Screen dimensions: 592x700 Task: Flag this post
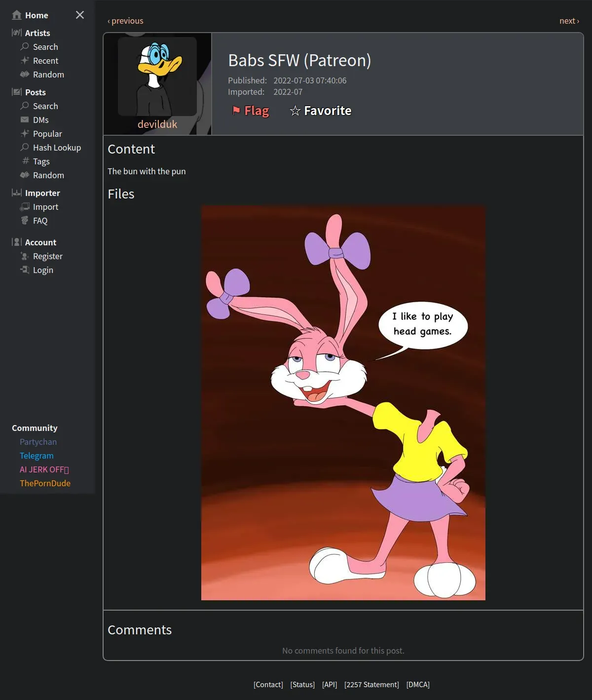(x=251, y=111)
